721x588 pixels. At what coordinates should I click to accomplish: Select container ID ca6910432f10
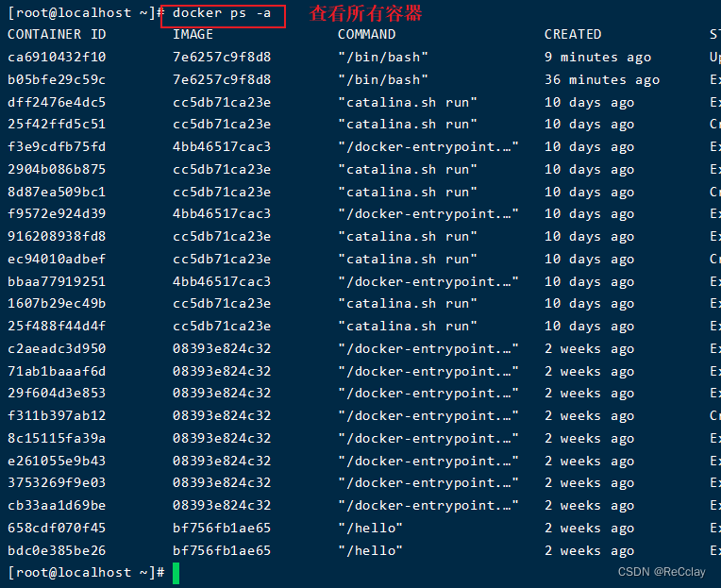[57, 57]
